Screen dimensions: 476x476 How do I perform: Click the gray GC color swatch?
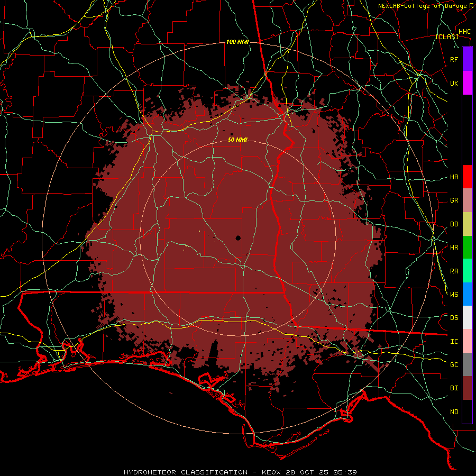(467, 364)
